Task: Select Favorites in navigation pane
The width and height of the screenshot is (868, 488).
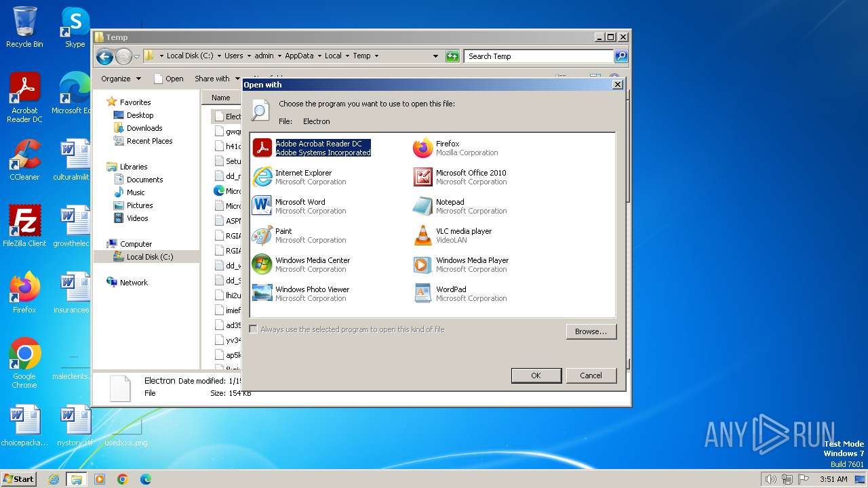Action: tap(135, 102)
